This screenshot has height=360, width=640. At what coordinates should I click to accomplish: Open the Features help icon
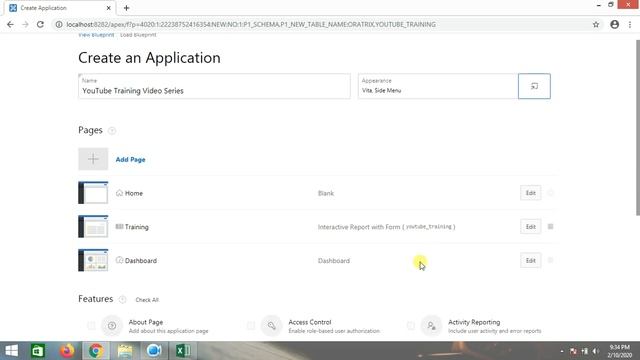pos(122,300)
